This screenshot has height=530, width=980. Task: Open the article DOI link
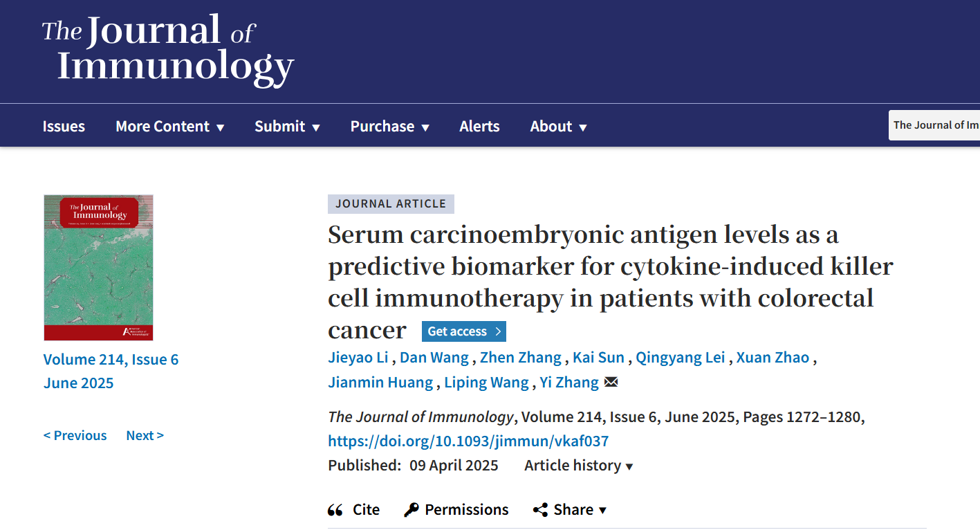pos(468,441)
